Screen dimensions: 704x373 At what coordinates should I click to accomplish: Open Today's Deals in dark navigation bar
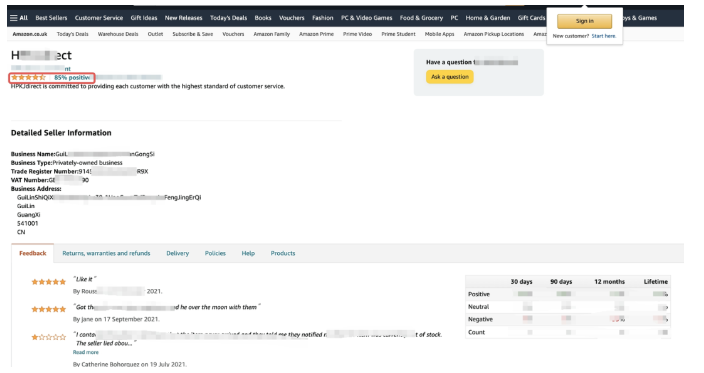[228, 18]
